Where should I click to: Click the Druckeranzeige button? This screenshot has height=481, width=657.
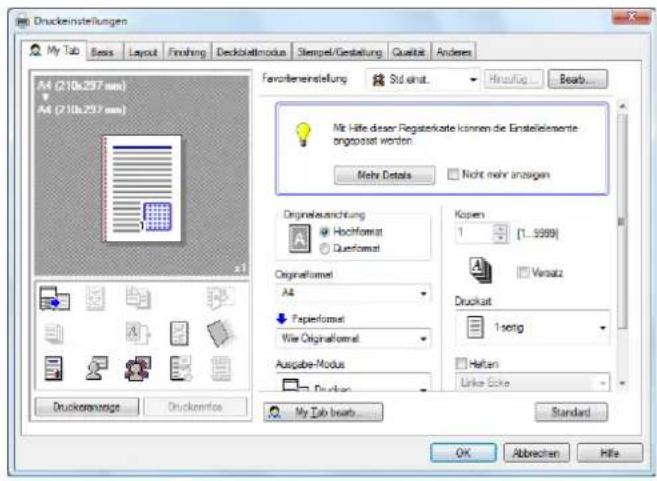(x=87, y=407)
